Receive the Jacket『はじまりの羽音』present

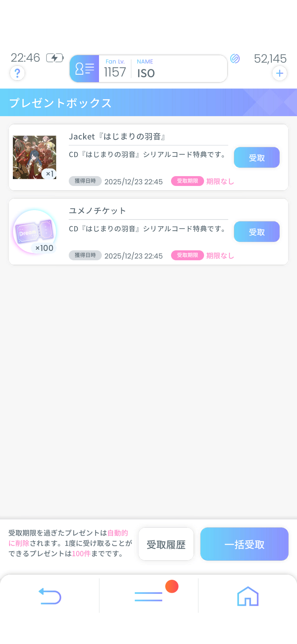[x=256, y=157]
